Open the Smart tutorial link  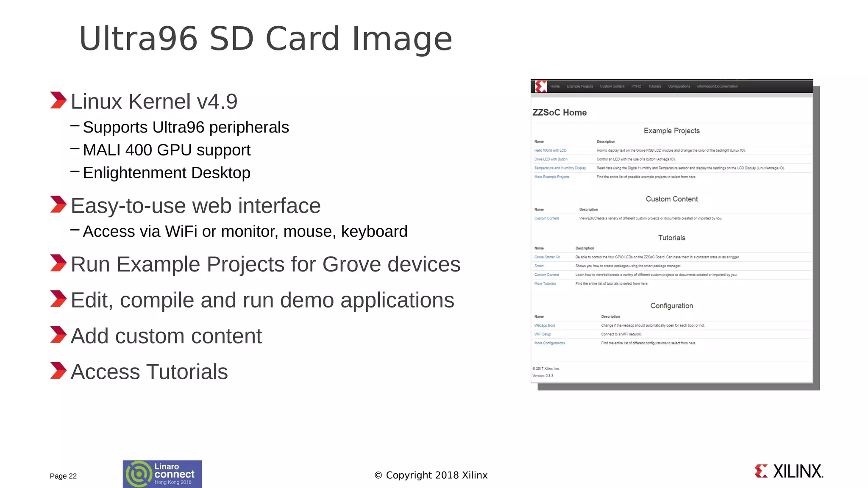point(539,266)
